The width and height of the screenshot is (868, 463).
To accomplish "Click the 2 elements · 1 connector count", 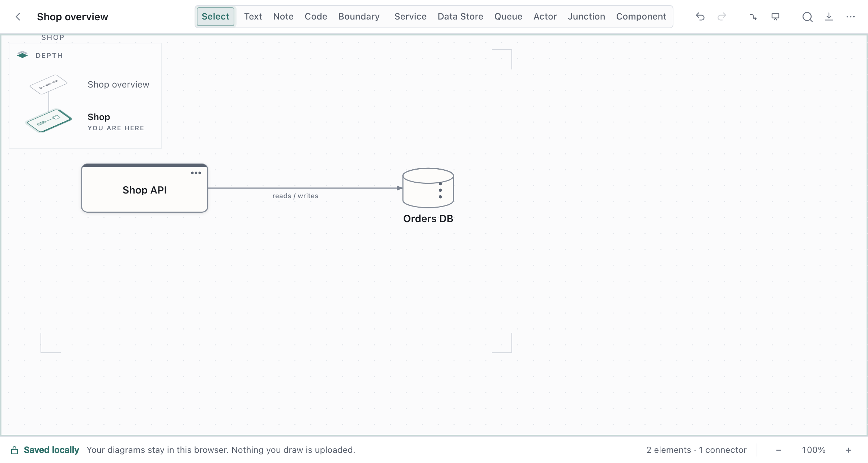I will (697, 450).
